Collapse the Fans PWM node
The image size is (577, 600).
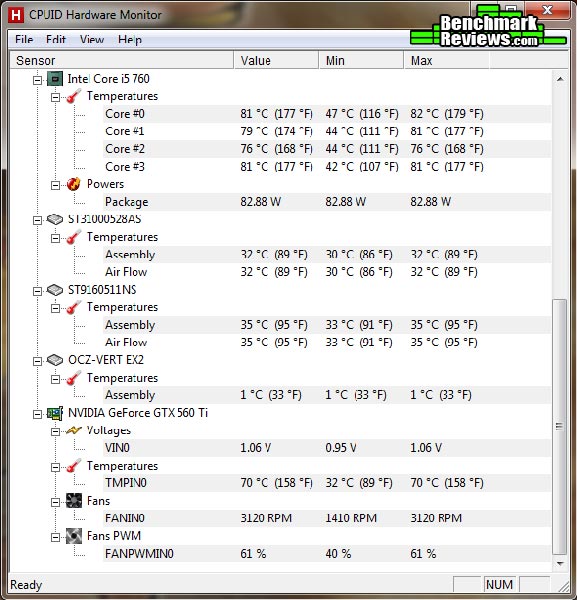56,537
